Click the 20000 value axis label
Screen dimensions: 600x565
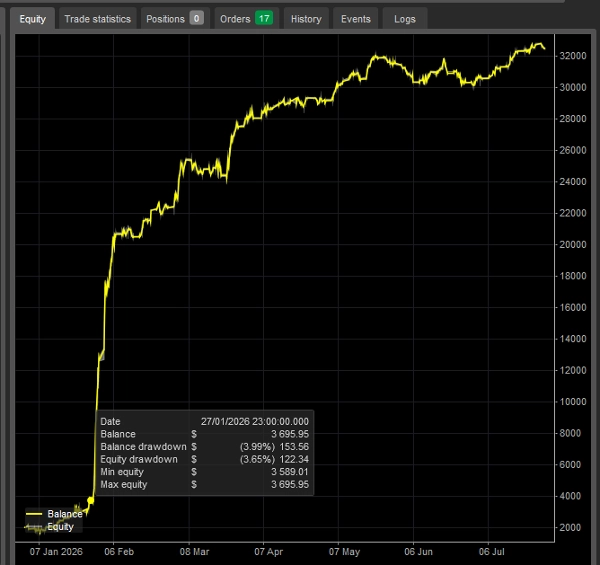[x=573, y=244]
